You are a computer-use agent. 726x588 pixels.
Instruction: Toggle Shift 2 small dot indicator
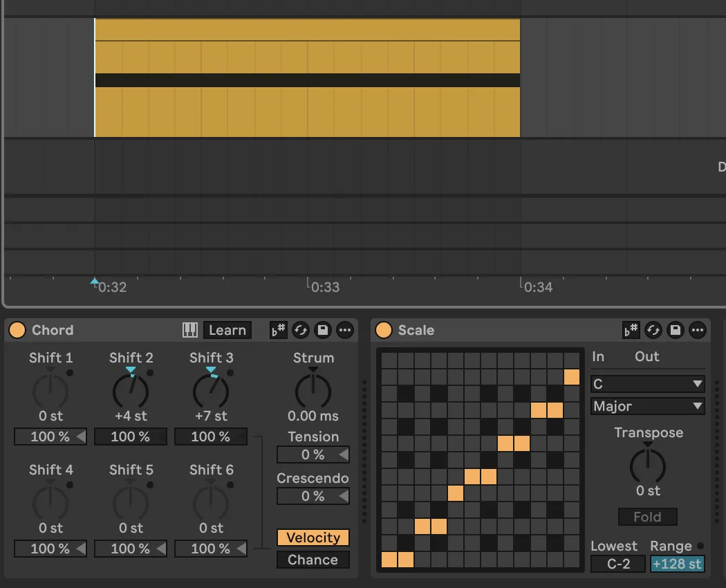click(x=149, y=373)
